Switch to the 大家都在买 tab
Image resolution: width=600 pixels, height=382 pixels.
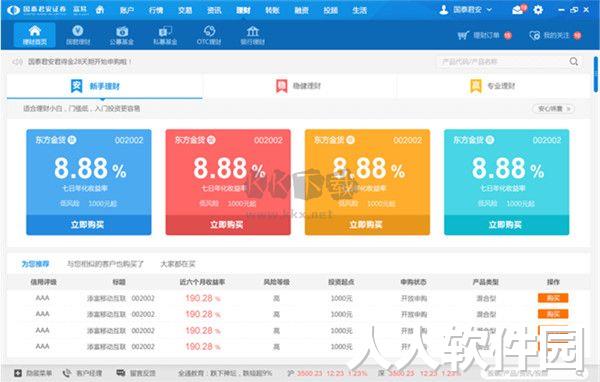point(178,264)
